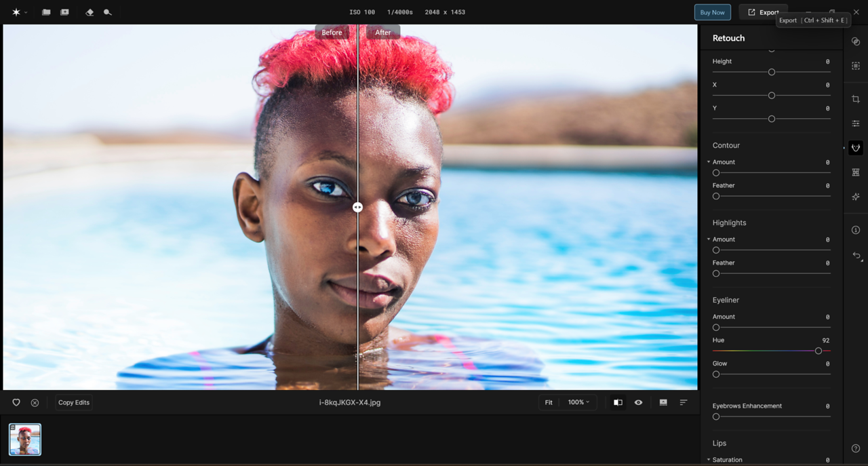Image resolution: width=868 pixels, height=466 pixels.
Task: Click the Highlights Feather slider handle
Action: [716, 273]
